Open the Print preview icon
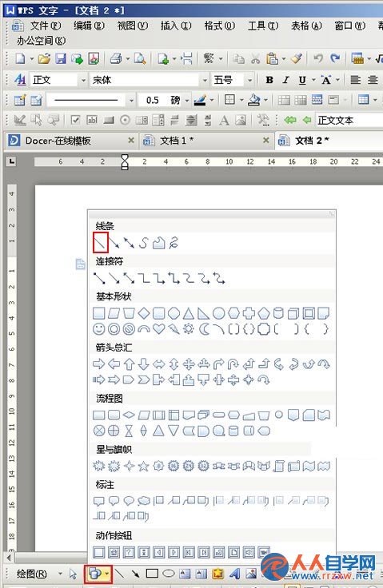Image resolution: width=383 pixels, height=588 pixels. click(140, 58)
